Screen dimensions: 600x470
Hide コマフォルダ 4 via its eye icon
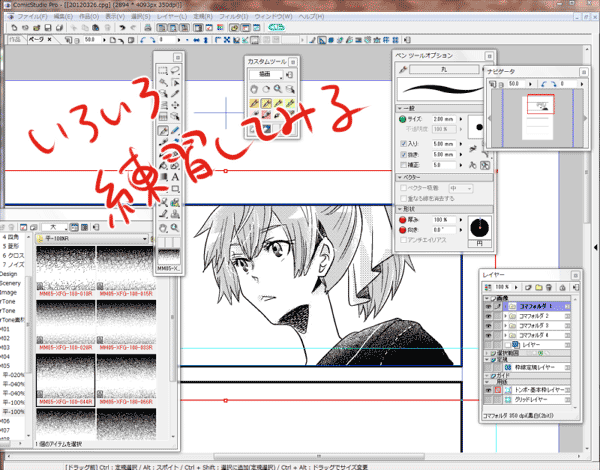(x=488, y=336)
